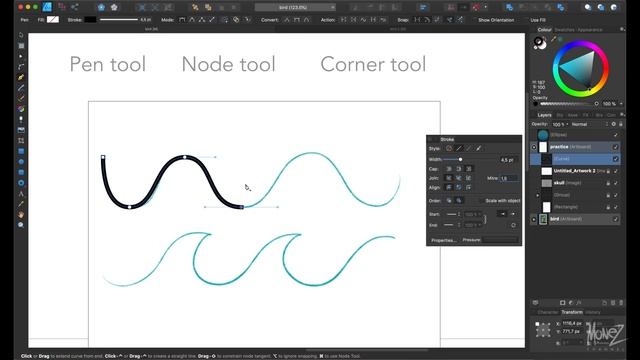Viewport: 640px width, 360px height.
Task: Toggle visibility of the practice artboard
Action: 615,147
